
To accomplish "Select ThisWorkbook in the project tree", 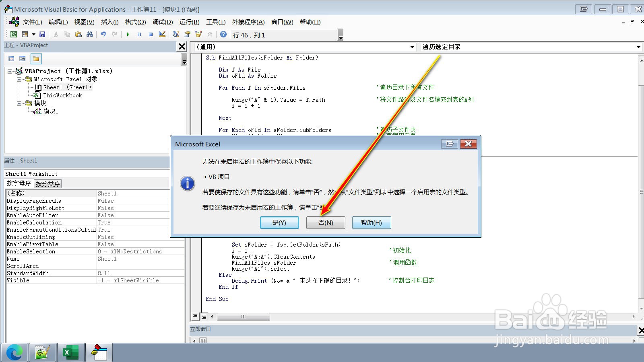I will [62, 95].
